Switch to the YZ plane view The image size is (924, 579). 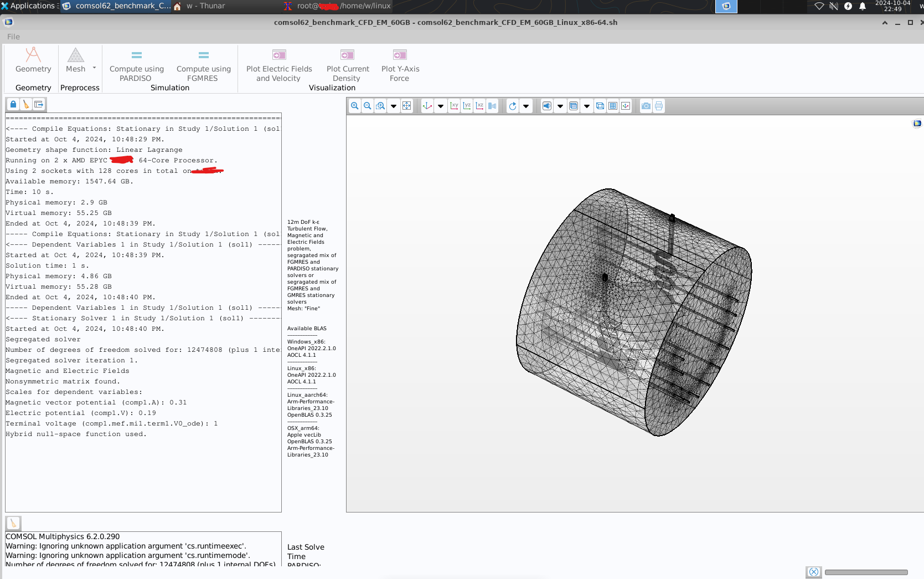coord(467,106)
